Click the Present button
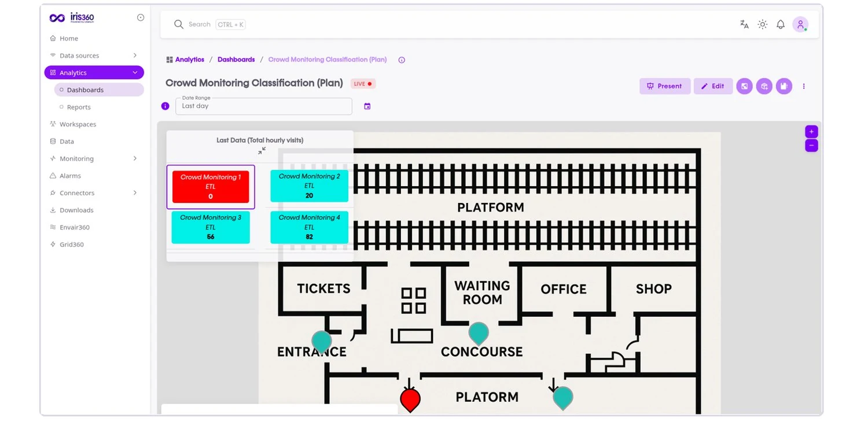Screen dimensions: 868x422 tap(665, 86)
